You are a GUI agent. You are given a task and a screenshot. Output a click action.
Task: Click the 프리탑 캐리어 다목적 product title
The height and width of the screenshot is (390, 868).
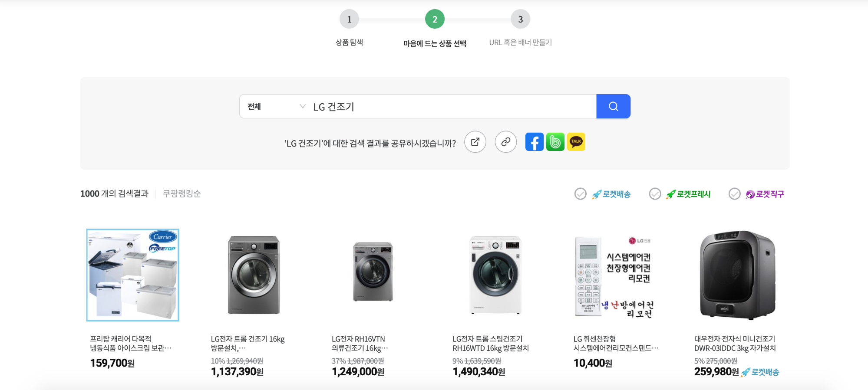(131, 343)
